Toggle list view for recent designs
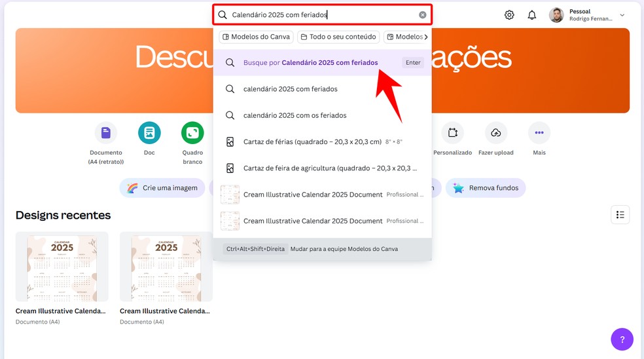This screenshot has height=359, width=644. [620, 215]
